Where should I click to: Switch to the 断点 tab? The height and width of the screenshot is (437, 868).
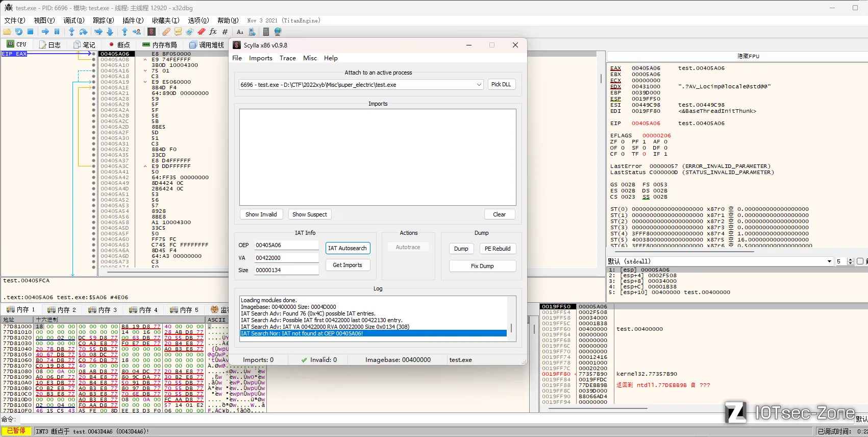tap(119, 45)
